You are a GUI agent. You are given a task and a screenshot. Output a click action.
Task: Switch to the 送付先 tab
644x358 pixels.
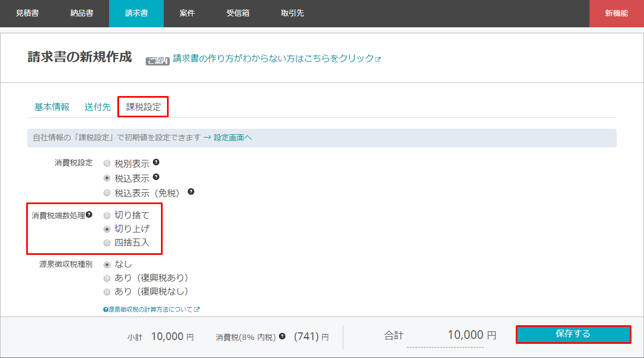97,107
